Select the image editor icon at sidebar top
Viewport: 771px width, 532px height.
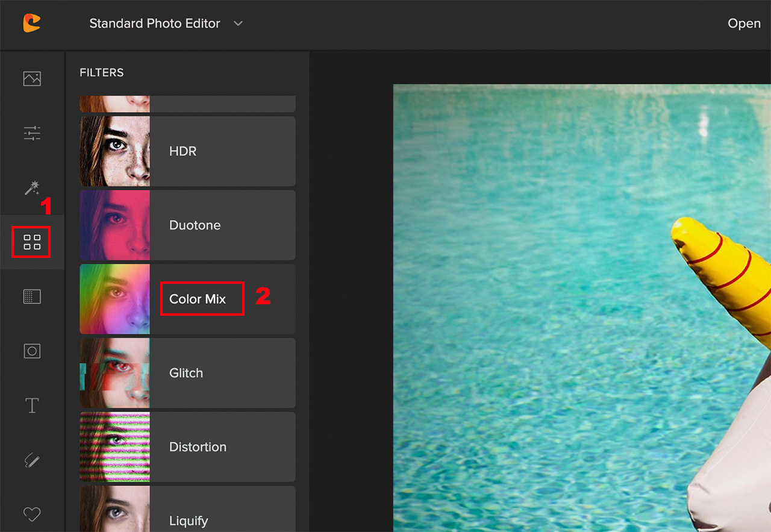point(31,78)
